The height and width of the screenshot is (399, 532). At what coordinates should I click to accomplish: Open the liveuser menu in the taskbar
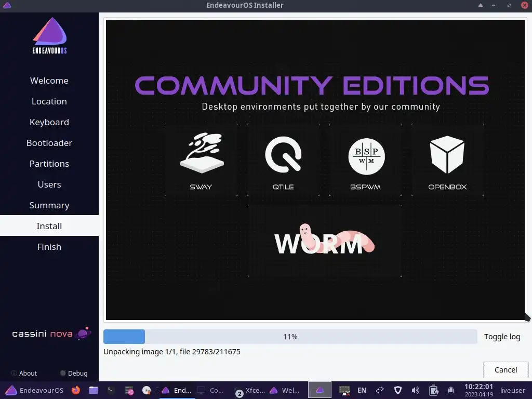[x=512, y=391]
